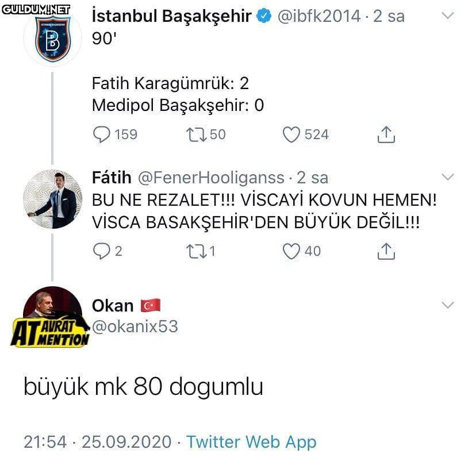The height and width of the screenshot is (465, 476).
Task: Expand options chevron on Fátih's tweet
Action: pos(448,176)
